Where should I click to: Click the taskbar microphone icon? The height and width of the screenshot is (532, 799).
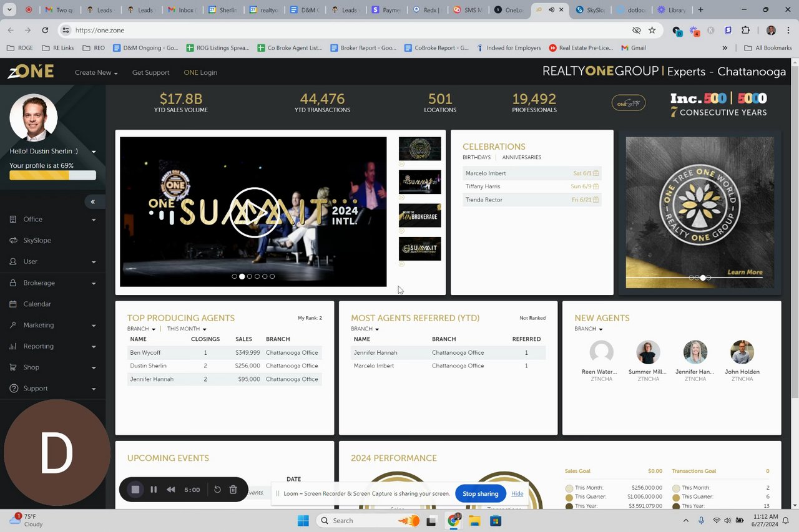click(x=702, y=520)
